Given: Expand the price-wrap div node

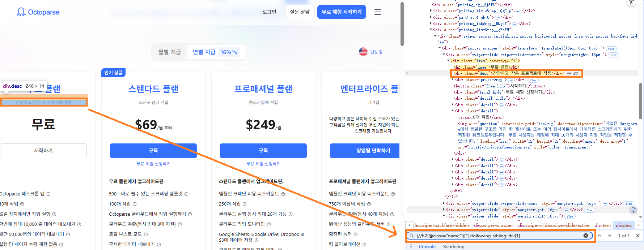Looking at the screenshot, I should [453, 79].
